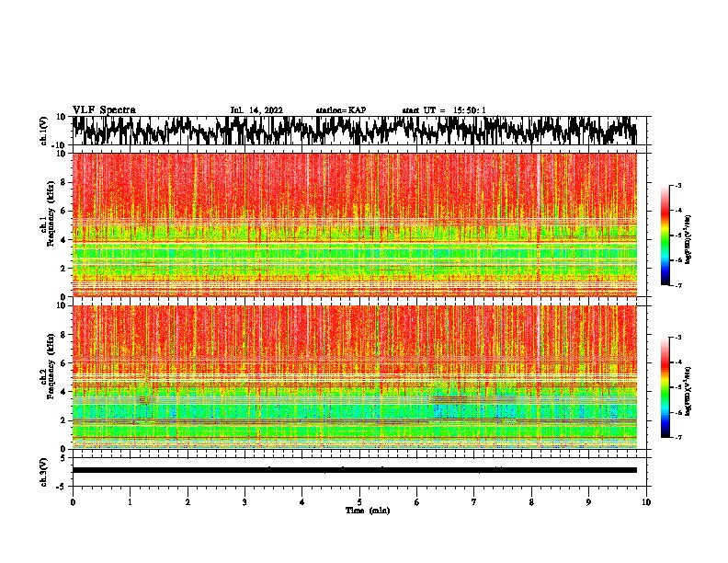The width and height of the screenshot is (728, 563).
Task: Click tick label "1" on Time axis
Action: click(130, 502)
